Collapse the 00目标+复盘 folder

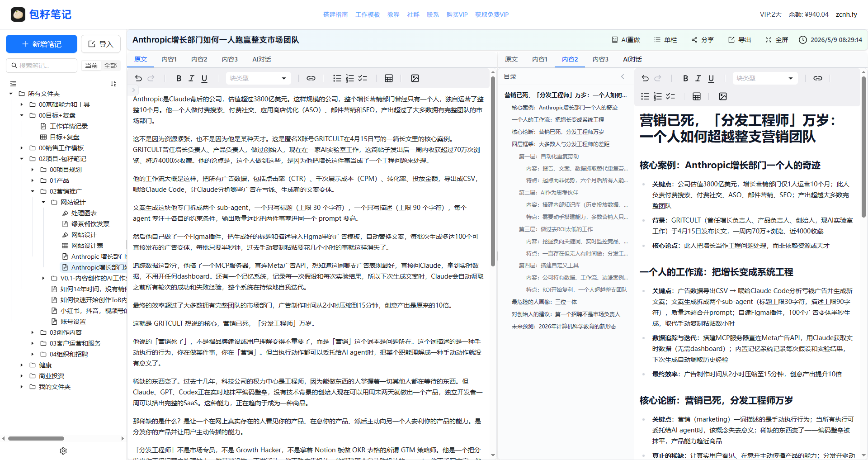22,115
